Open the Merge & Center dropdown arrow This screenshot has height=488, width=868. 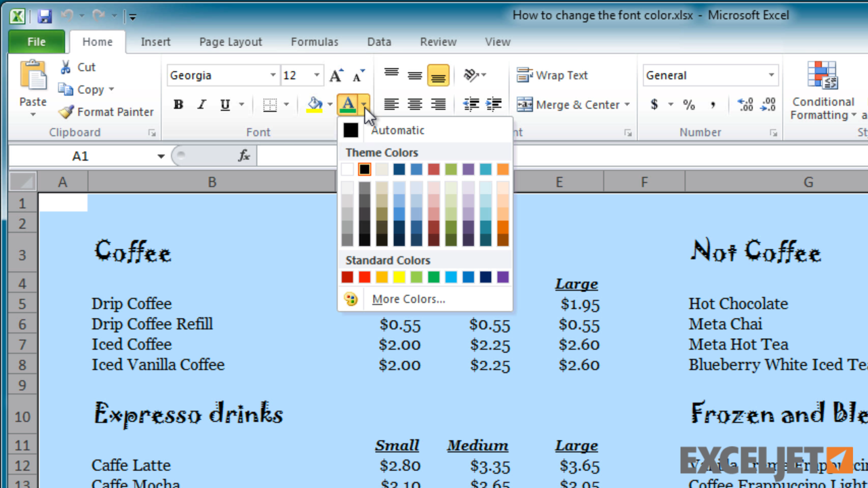pyautogui.click(x=627, y=104)
